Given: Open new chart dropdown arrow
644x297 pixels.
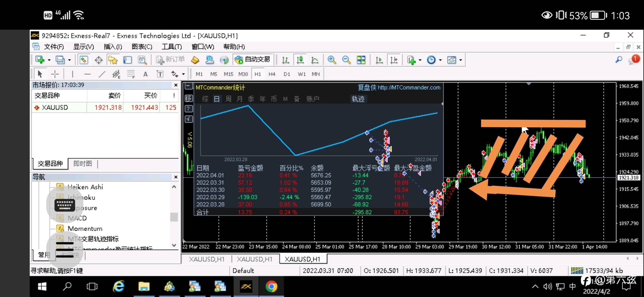Looking at the screenshot, I should coord(49,60).
